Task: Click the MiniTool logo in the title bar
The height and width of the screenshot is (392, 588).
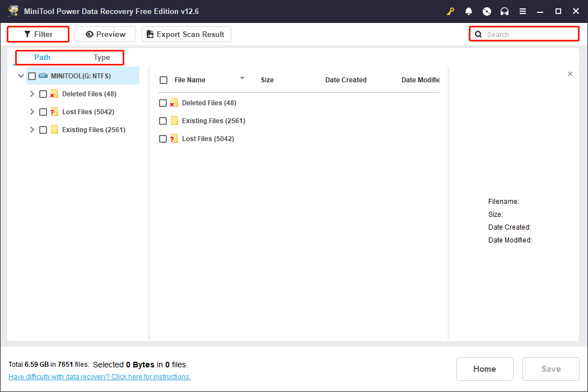Action: (13, 11)
